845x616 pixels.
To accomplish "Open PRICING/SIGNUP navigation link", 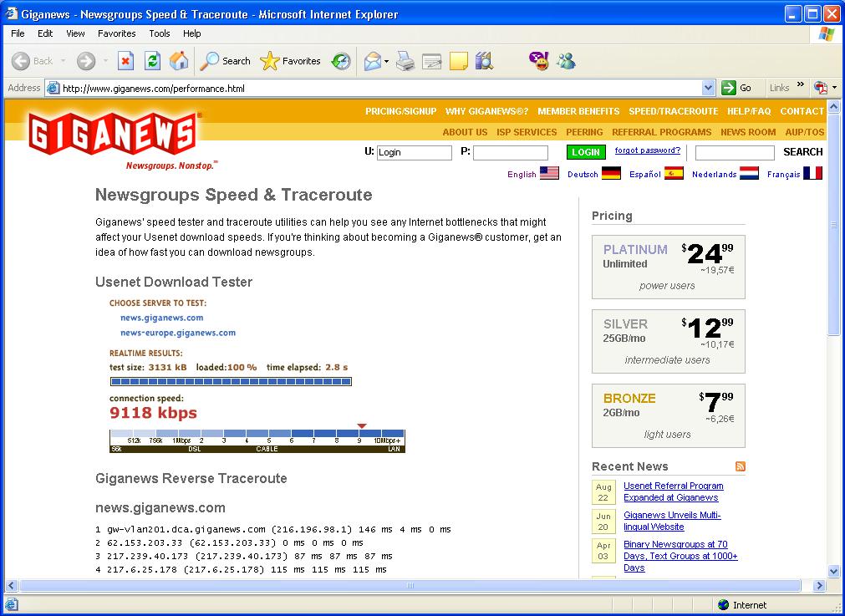I will (x=401, y=111).
